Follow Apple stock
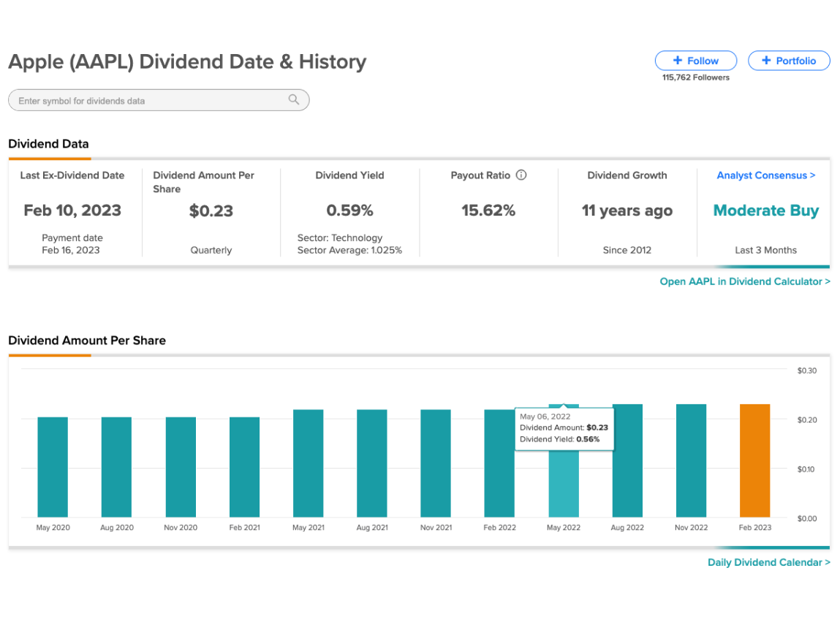Screen dimensions: 840x644 [x=696, y=61]
